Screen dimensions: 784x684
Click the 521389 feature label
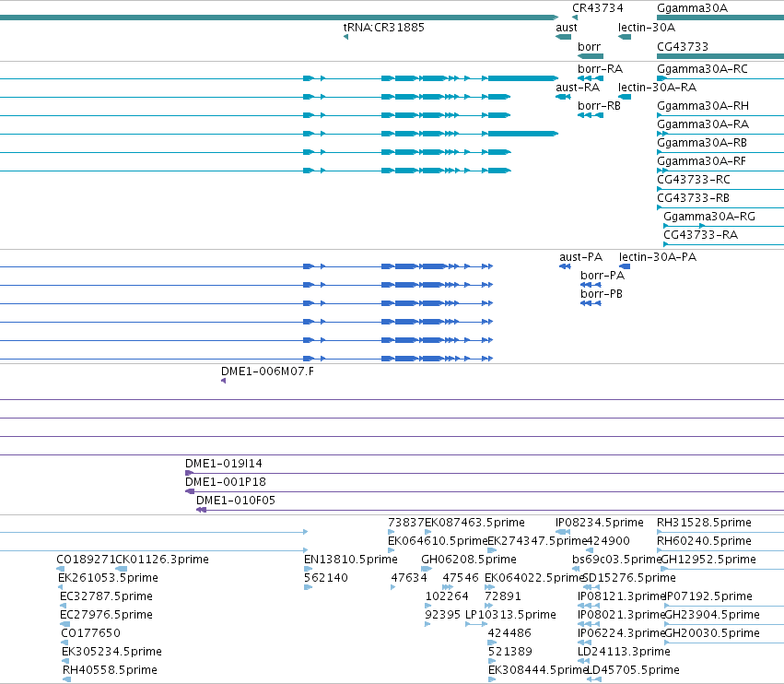point(510,653)
